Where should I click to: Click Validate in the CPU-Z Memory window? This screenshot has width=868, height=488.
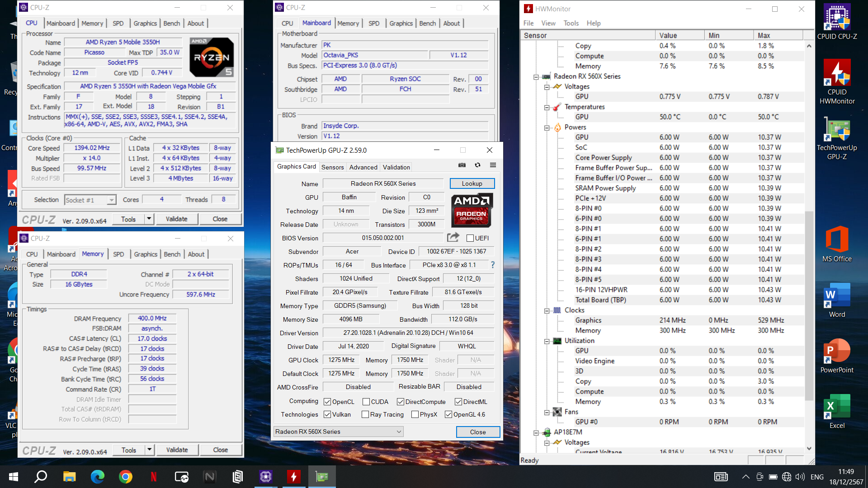pos(177,450)
